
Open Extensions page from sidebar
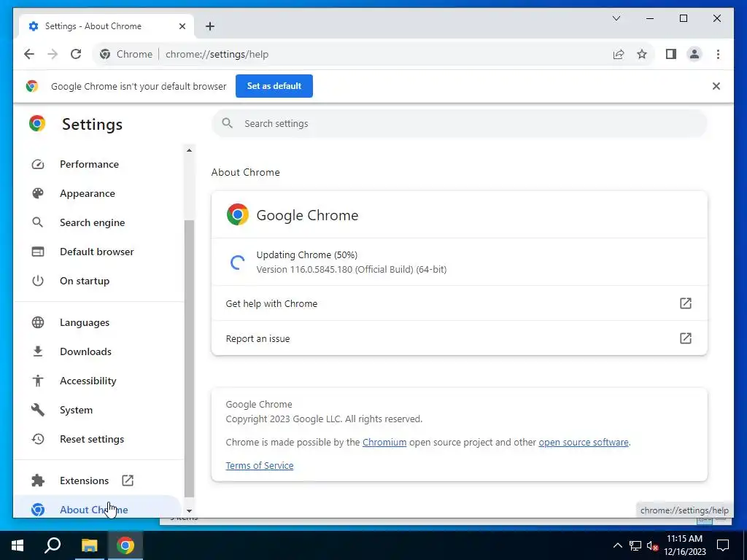pyautogui.click(x=98, y=481)
